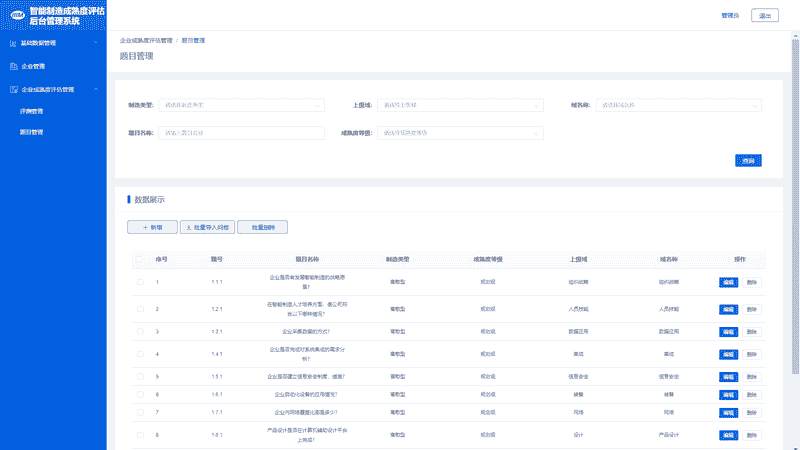Click the 题目名称 column header
This screenshot has width=800, height=450.
[307, 259]
